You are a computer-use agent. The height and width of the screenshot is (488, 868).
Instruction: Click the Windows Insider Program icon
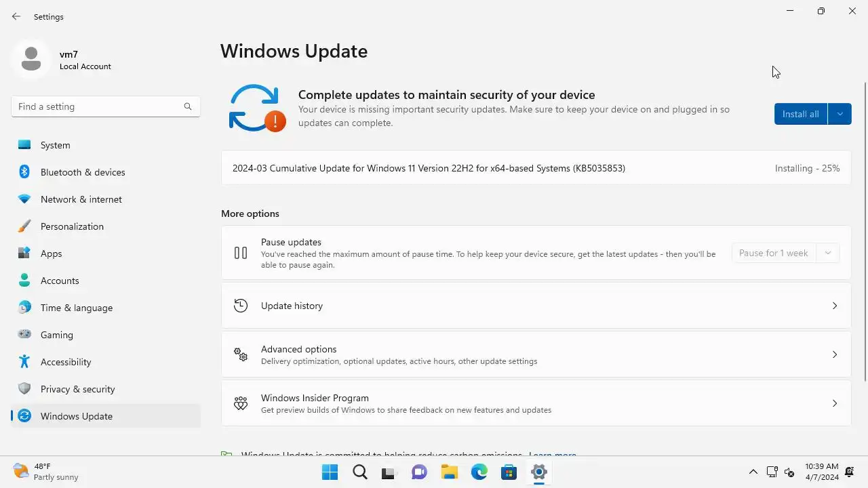point(241,403)
